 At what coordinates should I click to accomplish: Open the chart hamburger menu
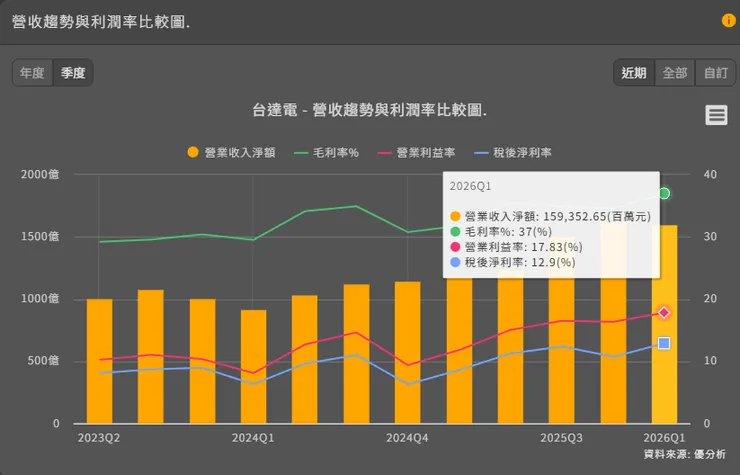point(716,115)
